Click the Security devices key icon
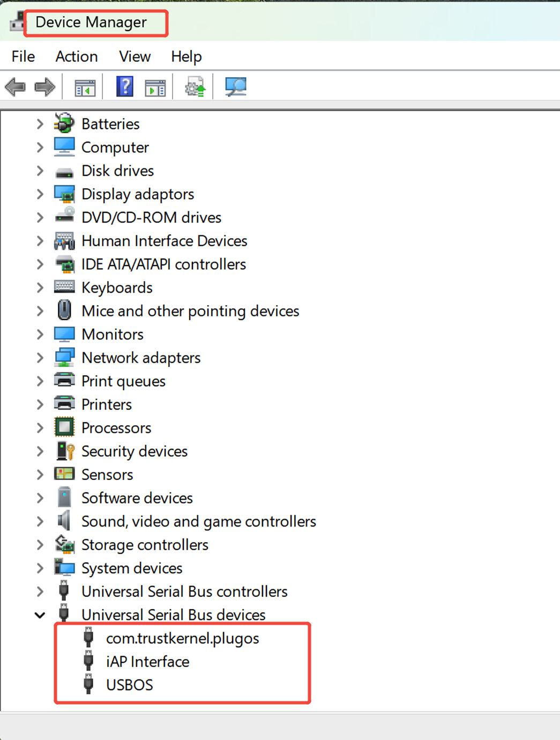Screen dimensions: 560x740 tap(65, 451)
